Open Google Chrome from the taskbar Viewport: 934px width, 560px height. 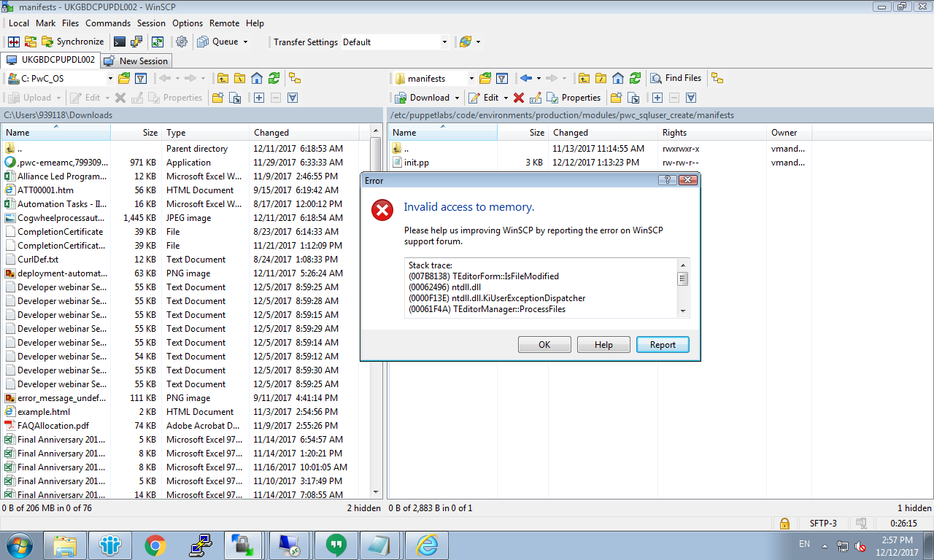(155, 545)
